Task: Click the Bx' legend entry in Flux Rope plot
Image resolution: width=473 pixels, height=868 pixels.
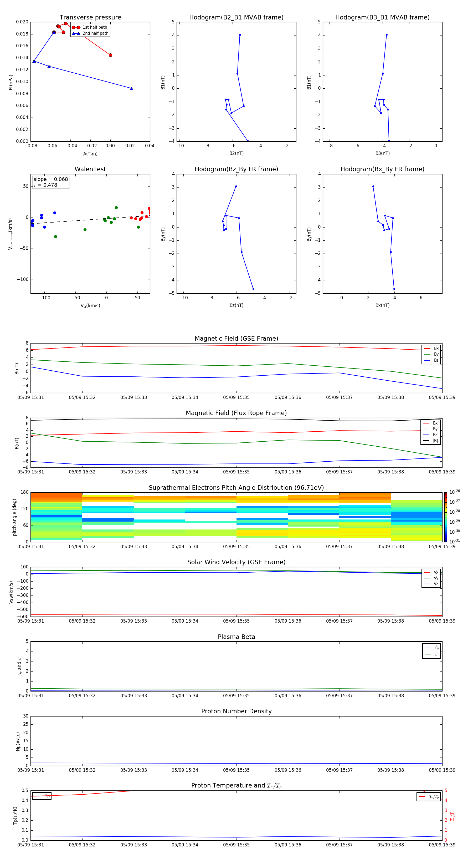Action: [431, 423]
